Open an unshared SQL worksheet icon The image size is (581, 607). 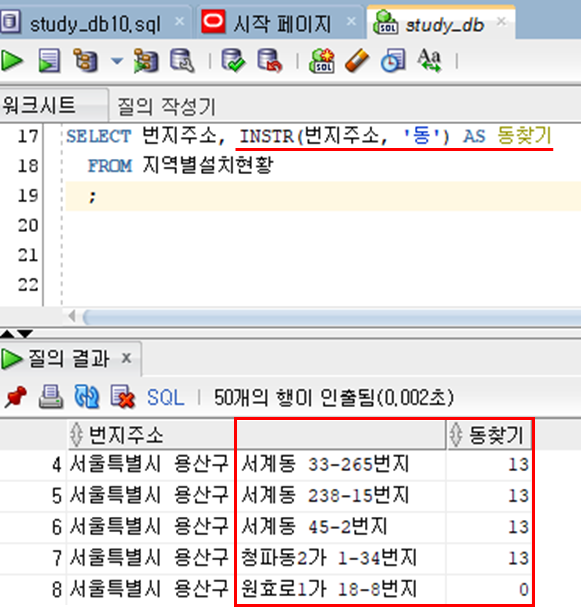pyautogui.click(x=322, y=61)
